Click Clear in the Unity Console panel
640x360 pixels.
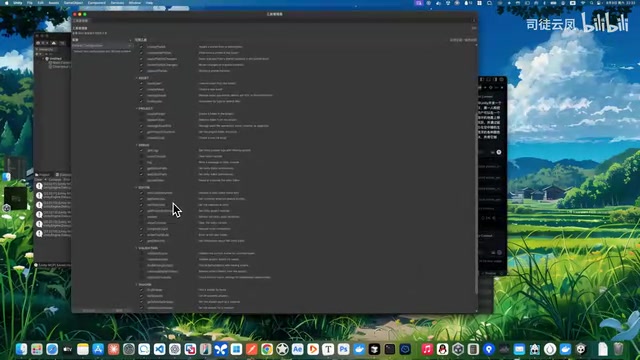(38, 179)
